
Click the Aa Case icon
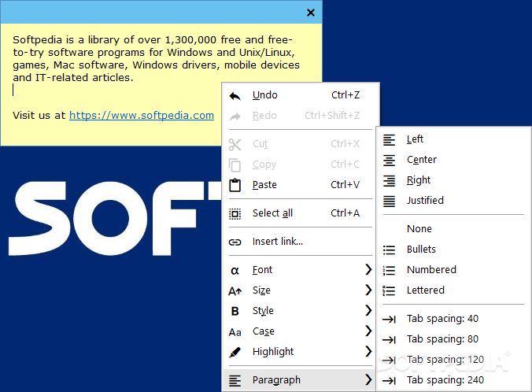[235, 332]
